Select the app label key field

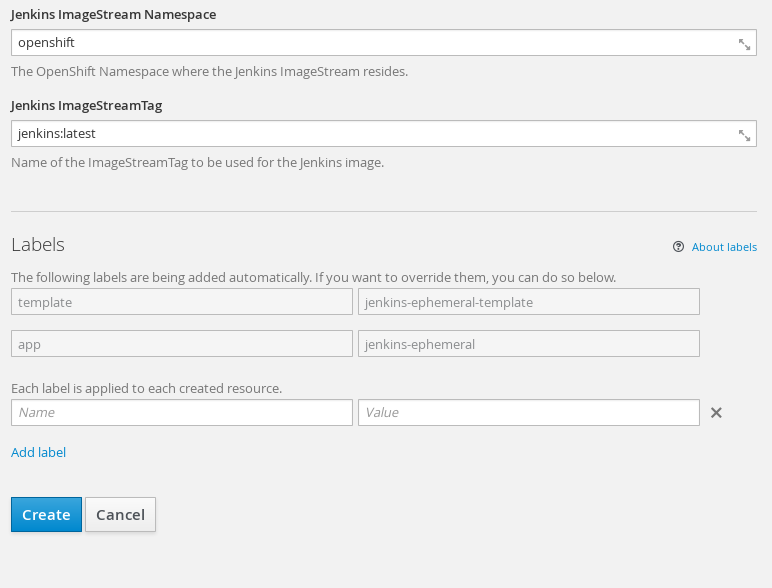pos(182,344)
